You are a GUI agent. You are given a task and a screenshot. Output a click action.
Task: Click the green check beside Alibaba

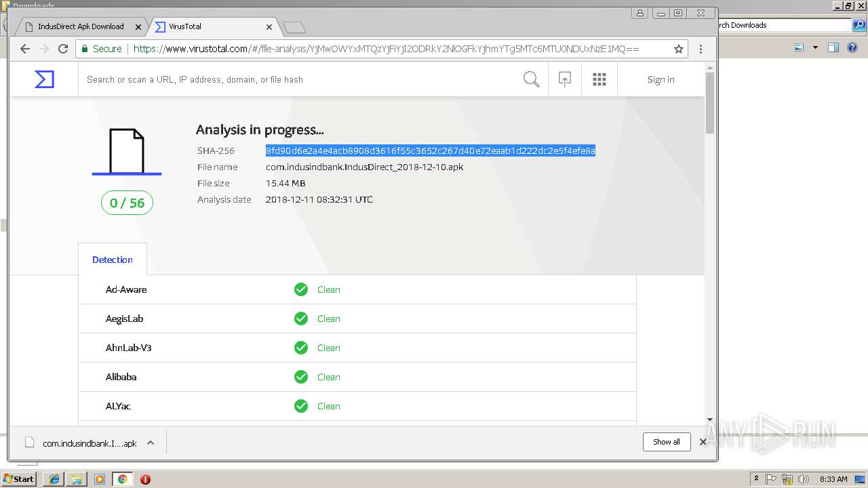(x=301, y=377)
